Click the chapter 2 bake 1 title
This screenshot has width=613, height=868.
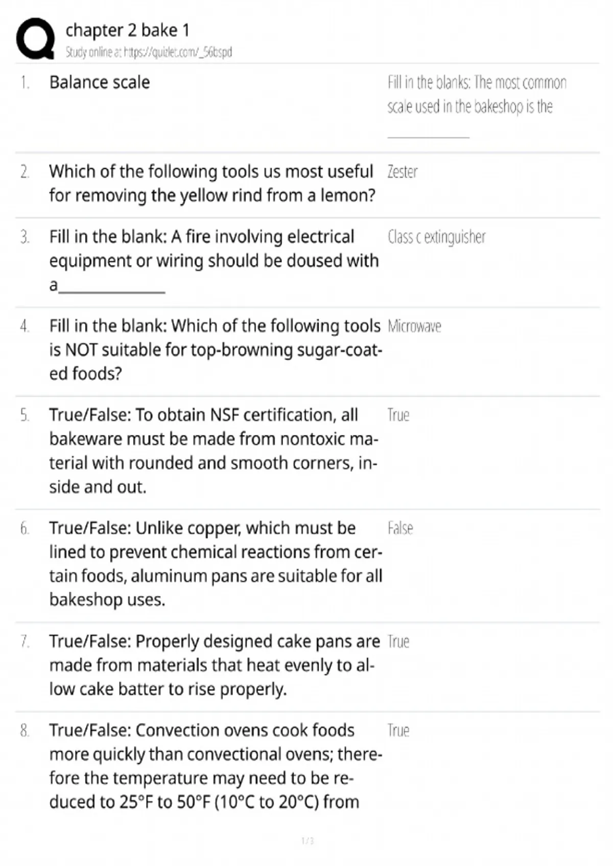pos(127,31)
